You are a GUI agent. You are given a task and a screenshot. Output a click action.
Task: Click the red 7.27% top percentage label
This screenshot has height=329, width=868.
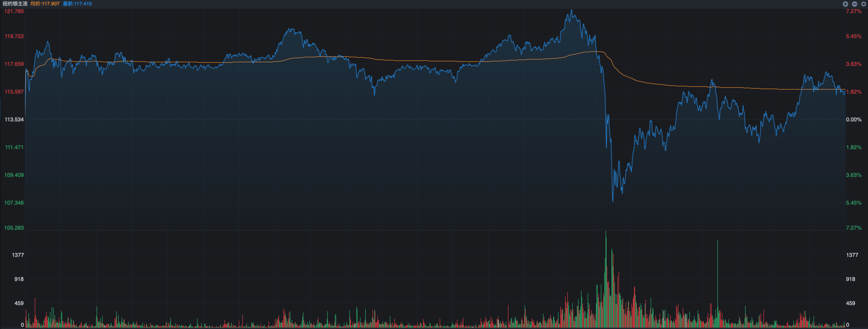point(853,11)
